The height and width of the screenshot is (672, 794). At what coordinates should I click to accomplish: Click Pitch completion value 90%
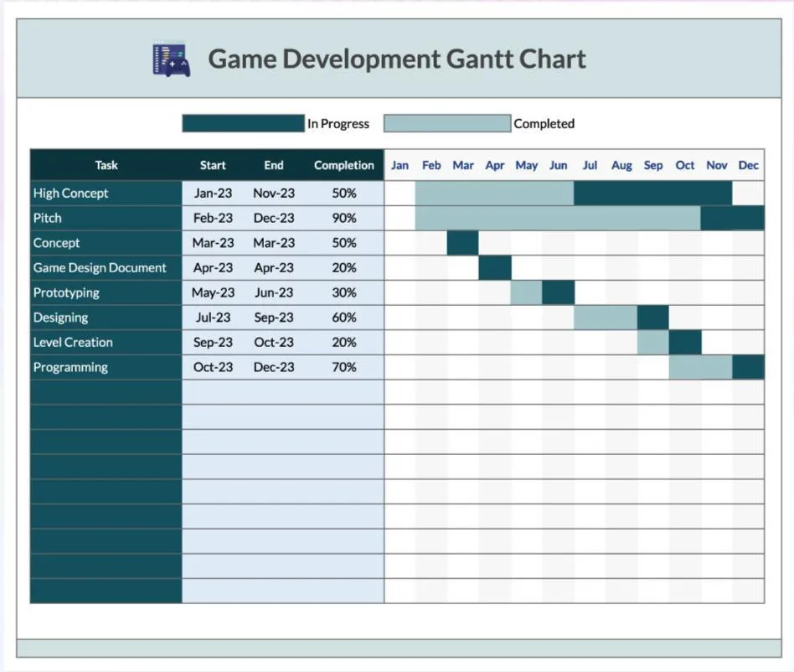(344, 218)
